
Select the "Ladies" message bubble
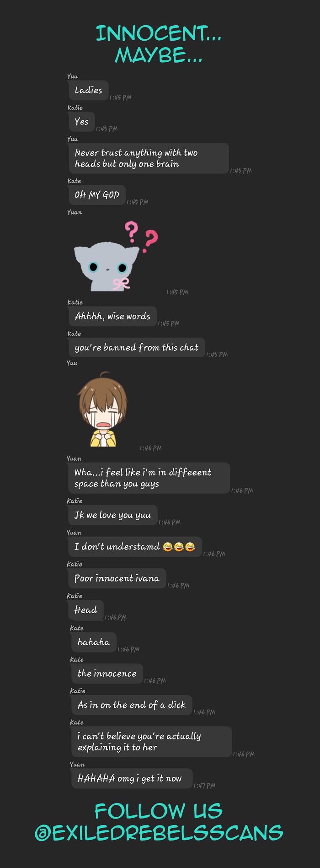tap(88, 90)
